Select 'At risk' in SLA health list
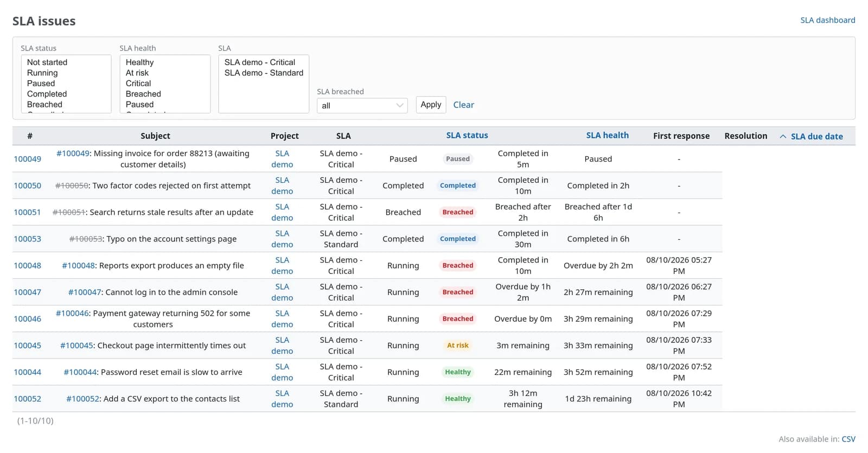868x453 pixels. click(x=137, y=73)
